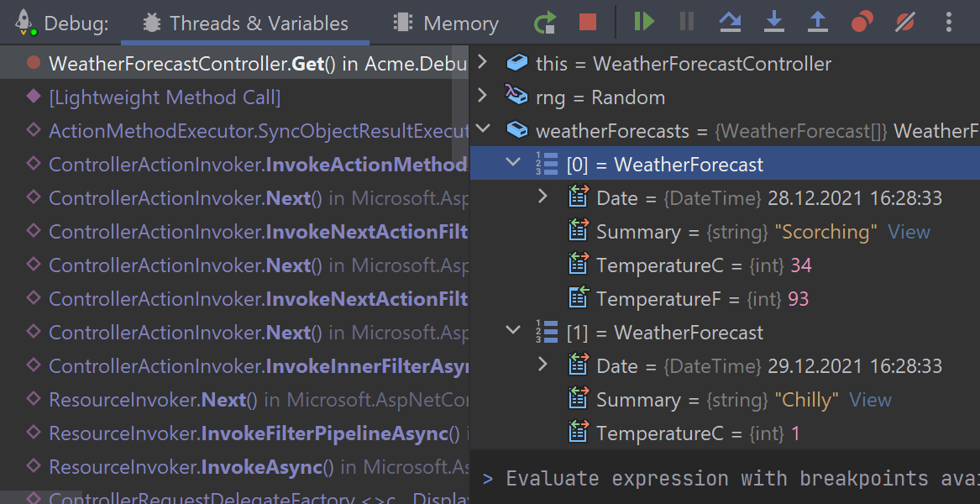980x504 pixels.
Task: Open the Memory tab
Action: coord(447,24)
